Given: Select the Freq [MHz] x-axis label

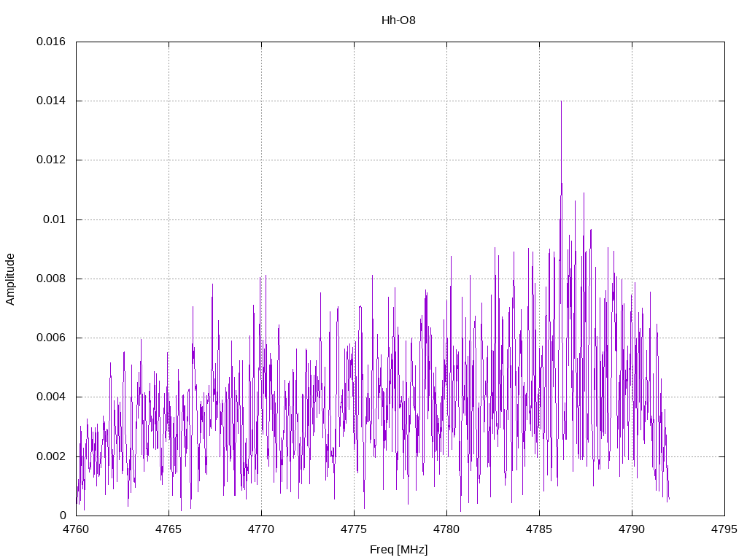Looking at the screenshot, I should point(398,550).
